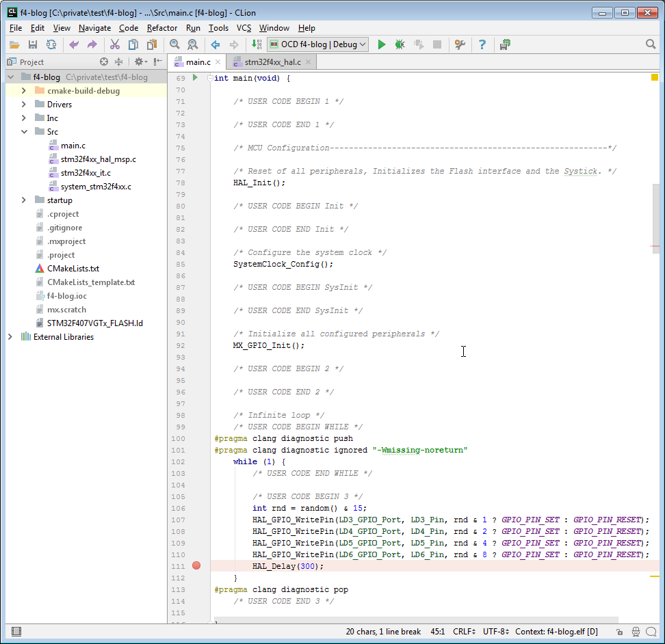
Task: Click the Cut scissors icon
Action: (x=115, y=44)
